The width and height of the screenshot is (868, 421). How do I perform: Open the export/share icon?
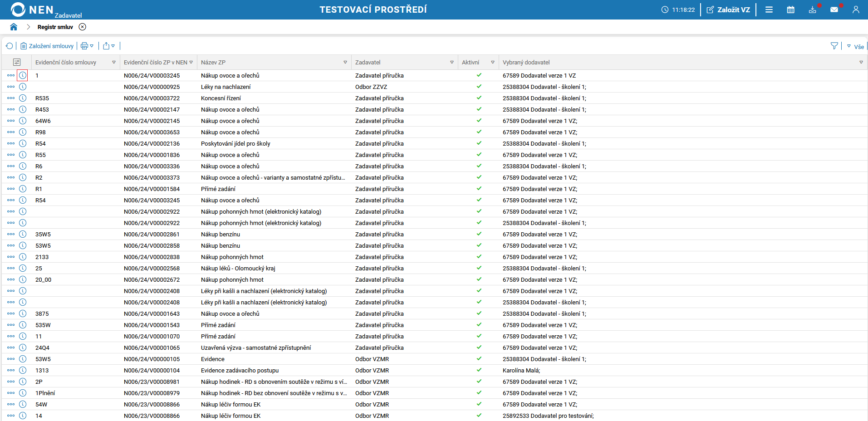tap(106, 46)
